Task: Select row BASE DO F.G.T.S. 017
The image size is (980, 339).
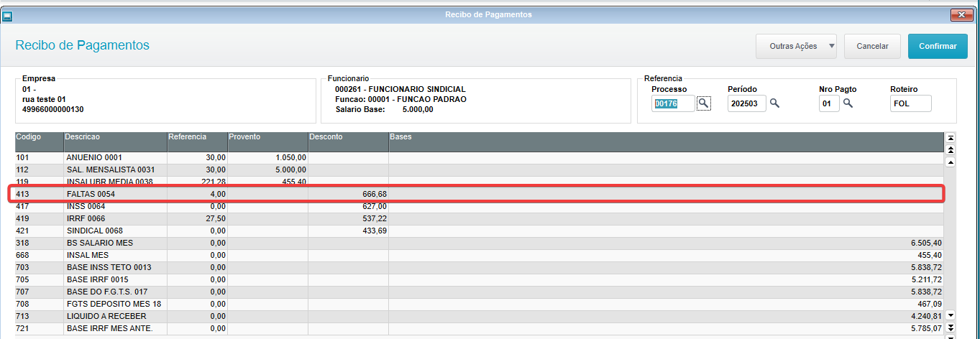Action: click(479, 292)
